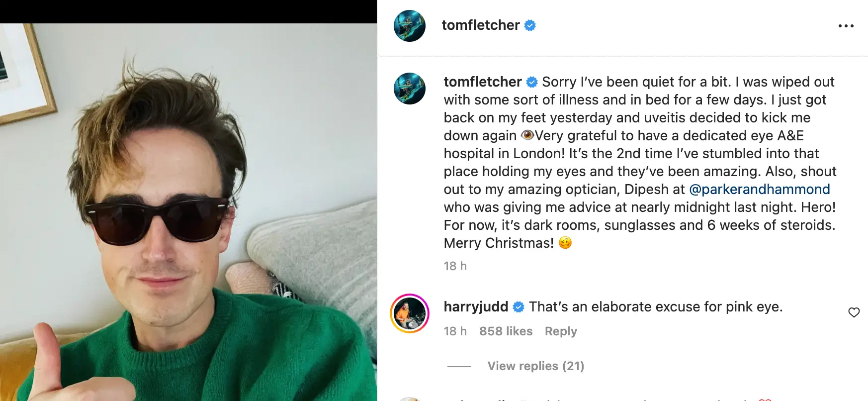
Task: Click the smiley emoji after Merry Christmas
Action: (x=564, y=243)
